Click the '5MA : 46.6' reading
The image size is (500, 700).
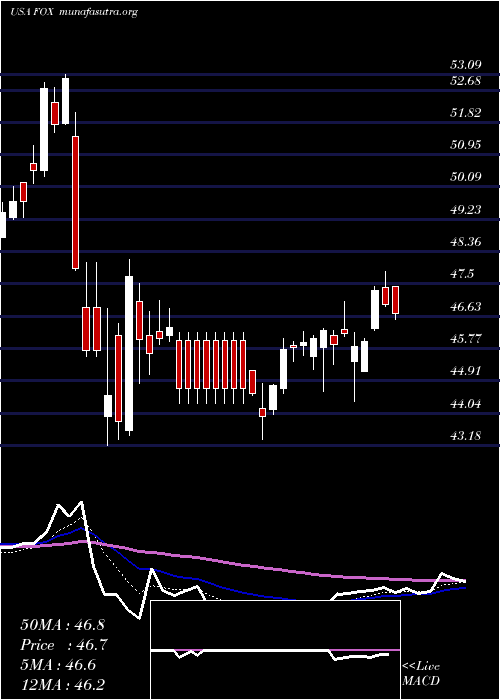[58, 666]
